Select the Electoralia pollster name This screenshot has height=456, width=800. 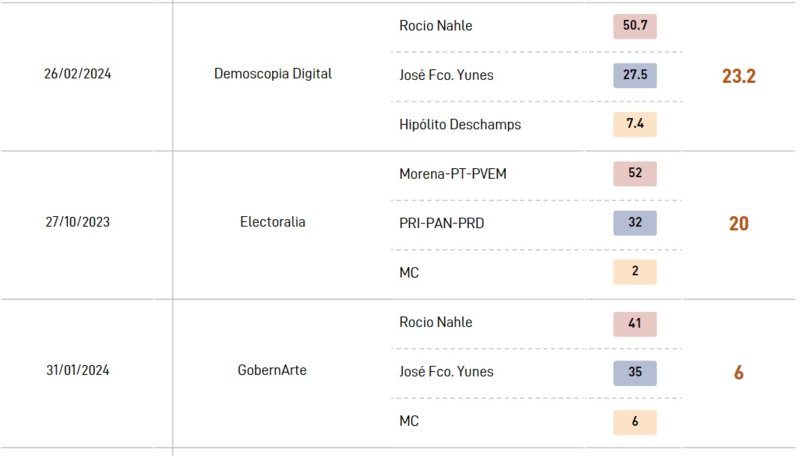click(x=273, y=222)
